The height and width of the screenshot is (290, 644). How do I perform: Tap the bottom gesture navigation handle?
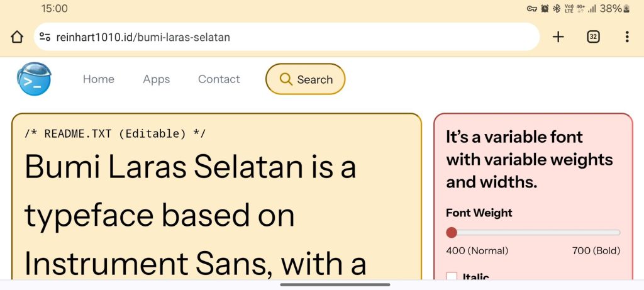tap(335, 284)
